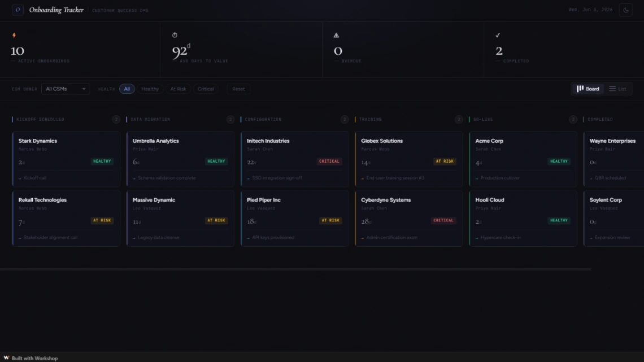Click Healthy badge on Umbrella Analytics
The image size is (644, 362).
(x=216, y=162)
